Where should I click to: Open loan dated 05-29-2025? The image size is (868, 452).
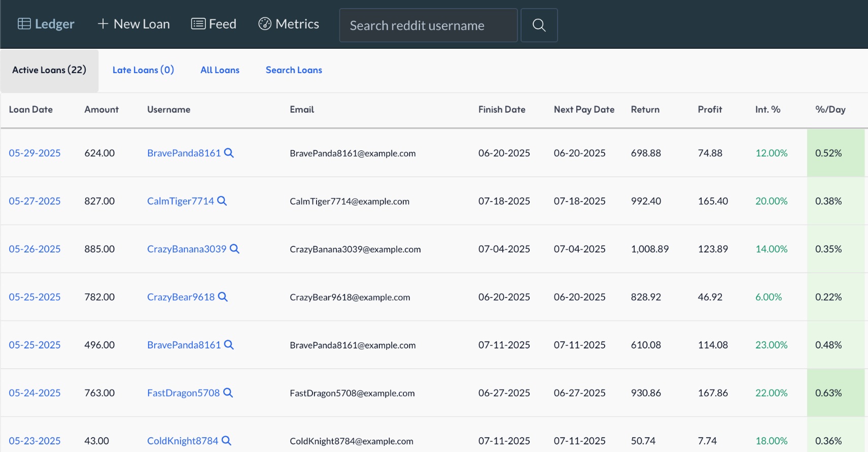[34, 153]
